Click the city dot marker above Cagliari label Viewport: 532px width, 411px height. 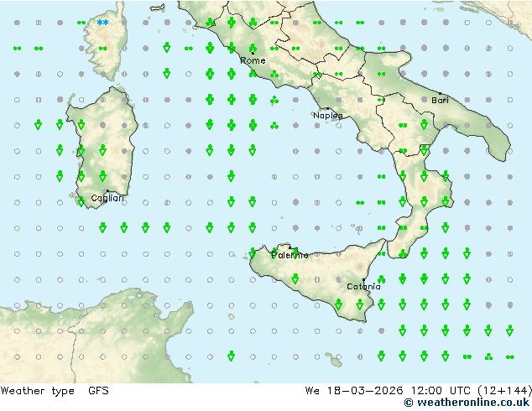(107, 191)
